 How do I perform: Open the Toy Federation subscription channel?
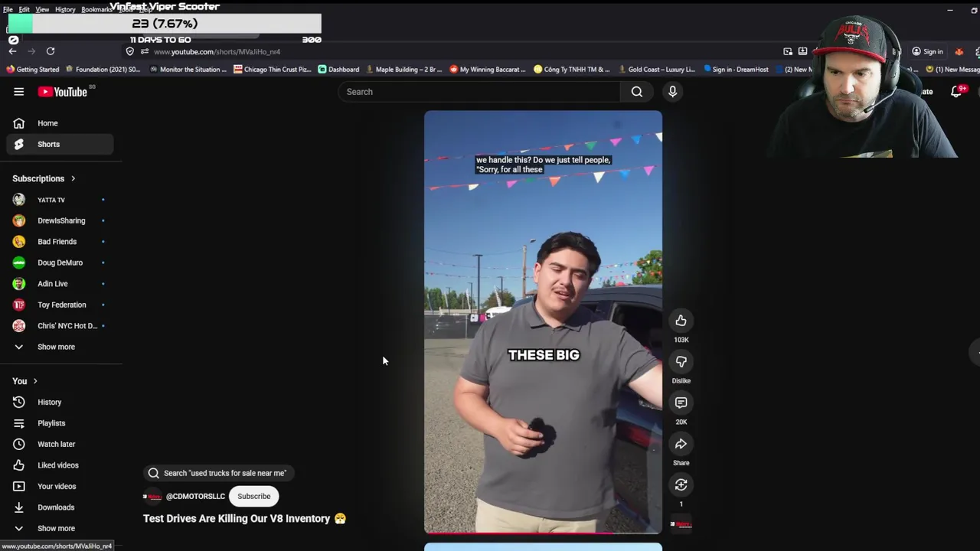tap(60, 305)
